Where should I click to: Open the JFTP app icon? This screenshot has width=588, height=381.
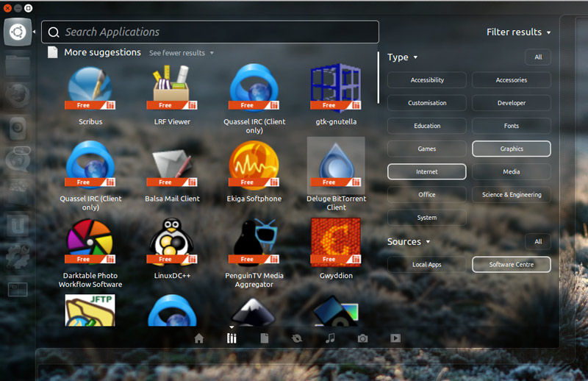point(90,310)
